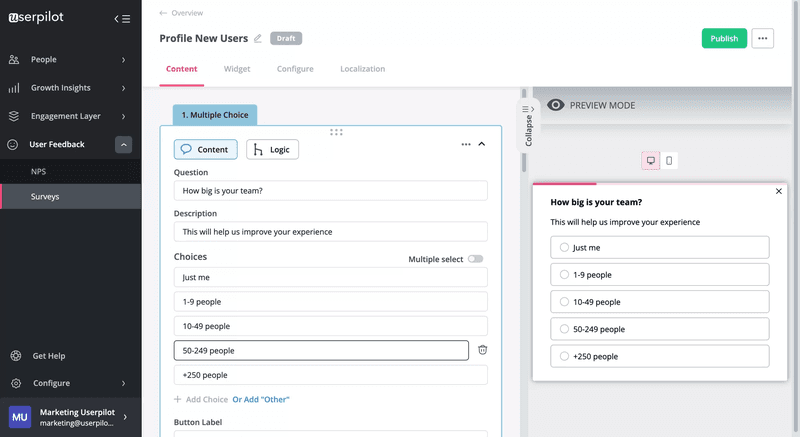This screenshot has width=800, height=437.
Task: Click the '+250 people' choice field
Action: pos(331,375)
